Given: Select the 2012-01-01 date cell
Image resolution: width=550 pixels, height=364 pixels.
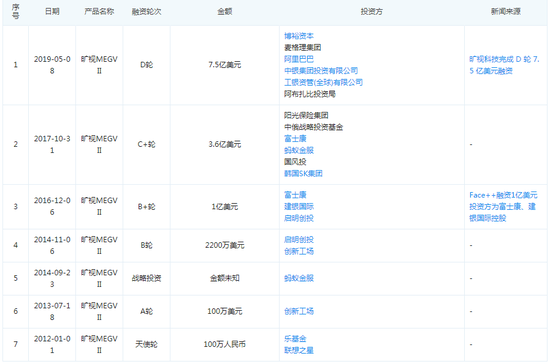Looking at the screenshot, I should tap(52, 344).
